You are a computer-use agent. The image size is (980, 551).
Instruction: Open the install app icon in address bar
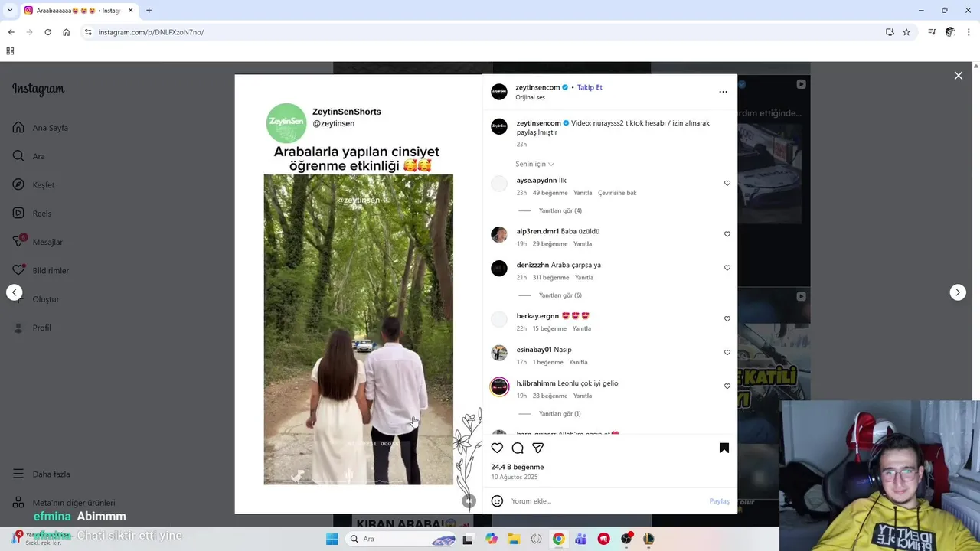click(x=890, y=32)
